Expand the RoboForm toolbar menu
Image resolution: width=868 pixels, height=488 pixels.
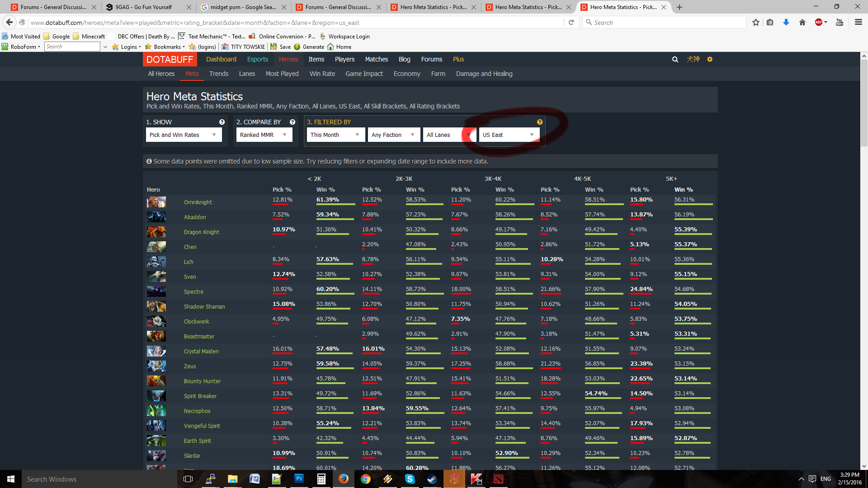21,47
